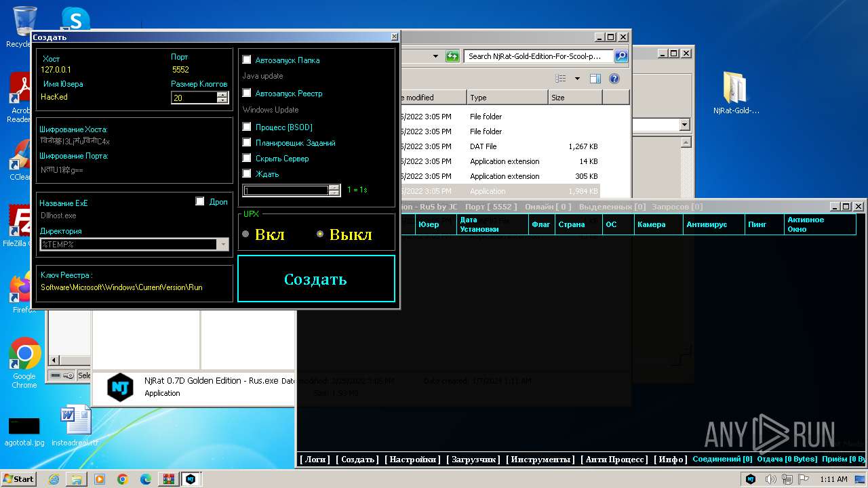Enable Автозапуск Реестр checkbox

coord(247,93)
